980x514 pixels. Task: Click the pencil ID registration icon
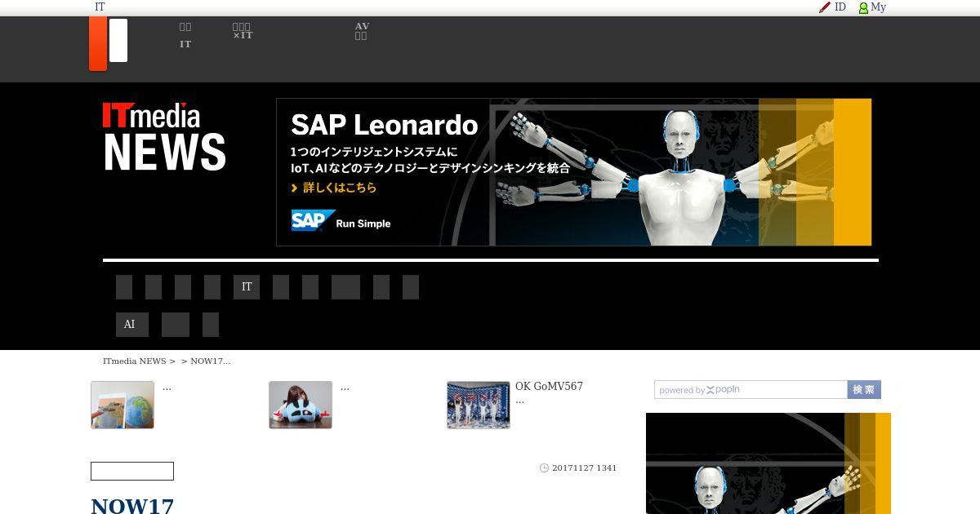pos(825,7)
